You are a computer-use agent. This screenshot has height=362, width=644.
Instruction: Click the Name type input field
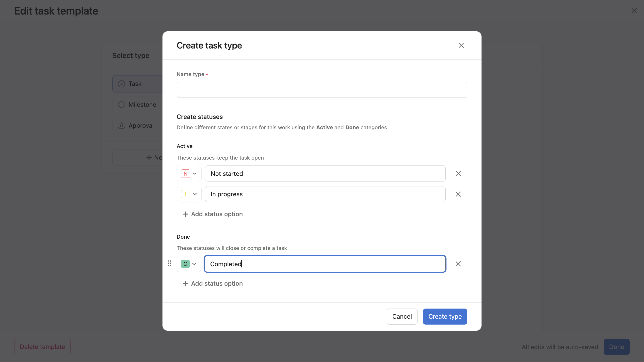pyautogui.click(x=322, y=89)
